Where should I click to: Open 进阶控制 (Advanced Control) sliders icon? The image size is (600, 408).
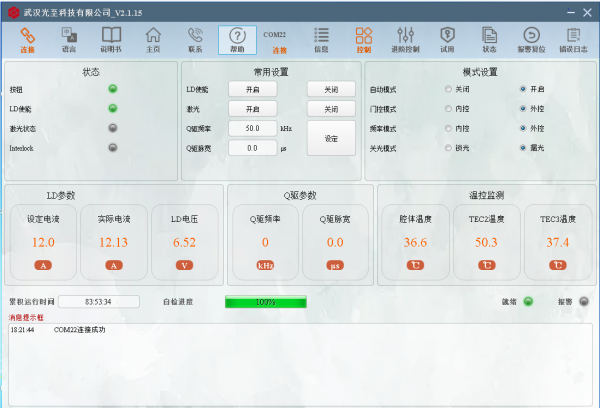point(405,40)
